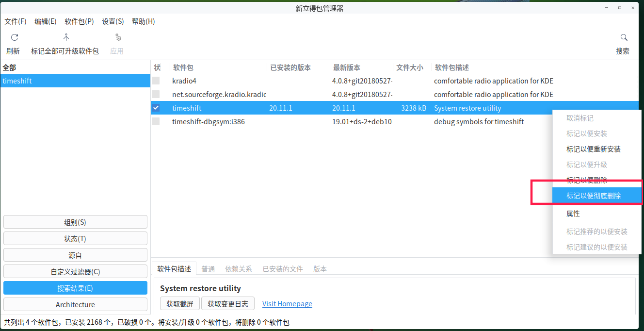The image size is (644, 331).
Task: Open the 软件包(P) menu
Action: [79, 21]
